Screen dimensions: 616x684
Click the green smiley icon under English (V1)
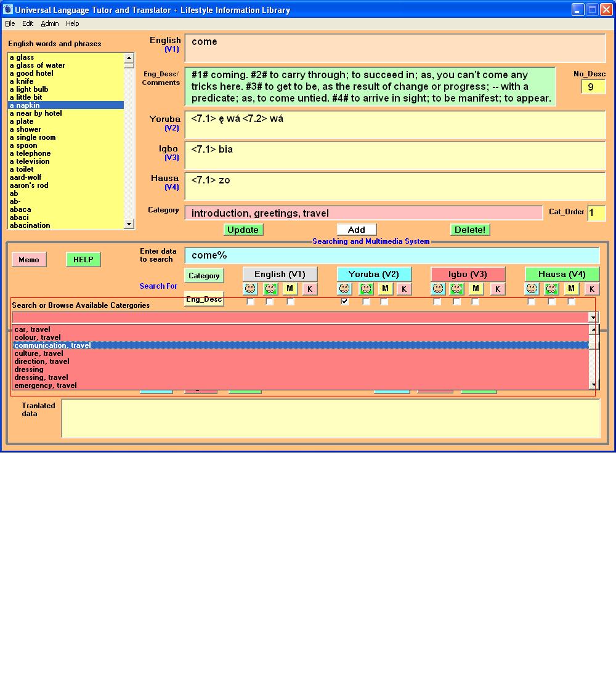[x=270, y=289]
